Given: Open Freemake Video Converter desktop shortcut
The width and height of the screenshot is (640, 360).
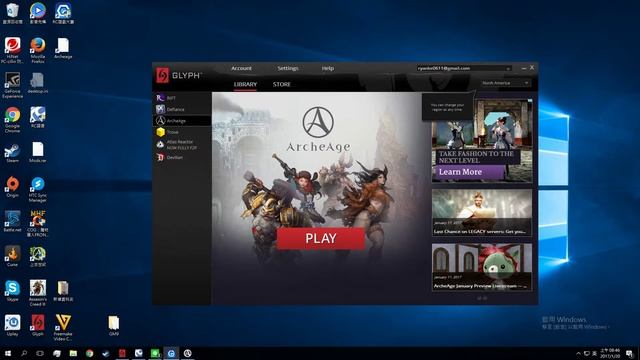Looking at the screenshot, I should 63,328.
